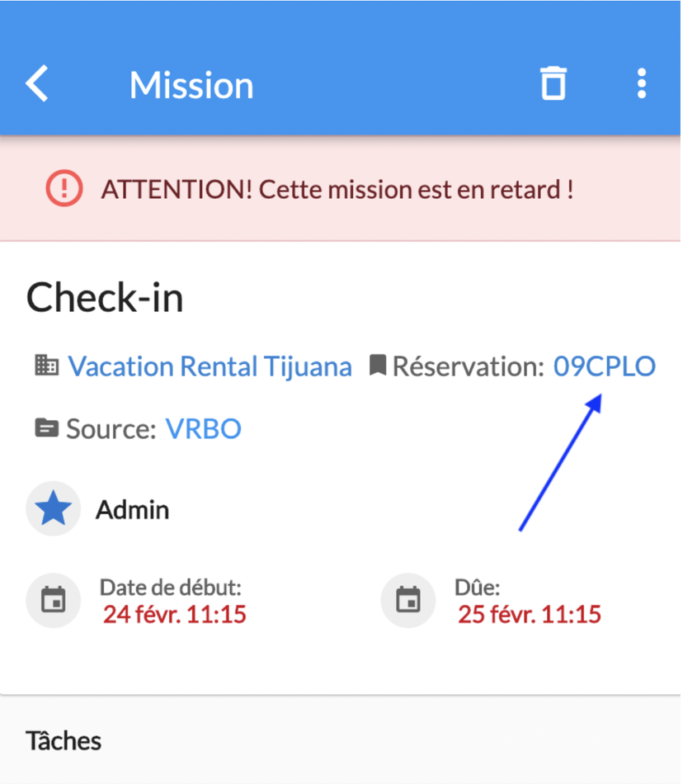The height and width of the screenshot is (784, 683).
Task: Click the blue star Admin avatar
Action: click(53, 508)
